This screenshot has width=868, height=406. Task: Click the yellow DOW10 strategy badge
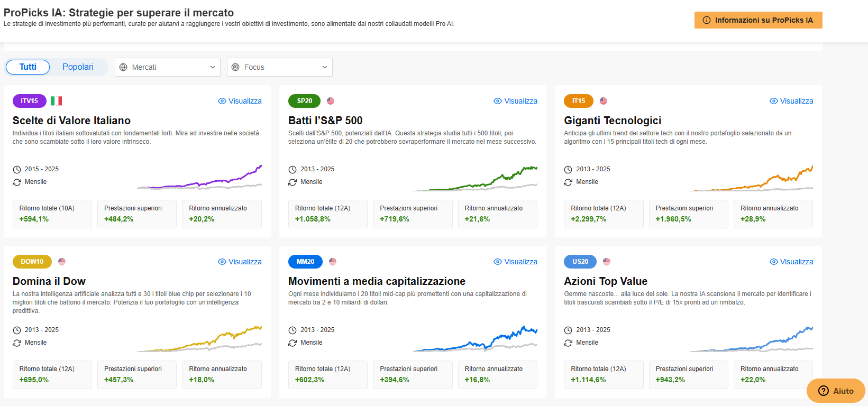pyautogui.click(x=32, y=262)
